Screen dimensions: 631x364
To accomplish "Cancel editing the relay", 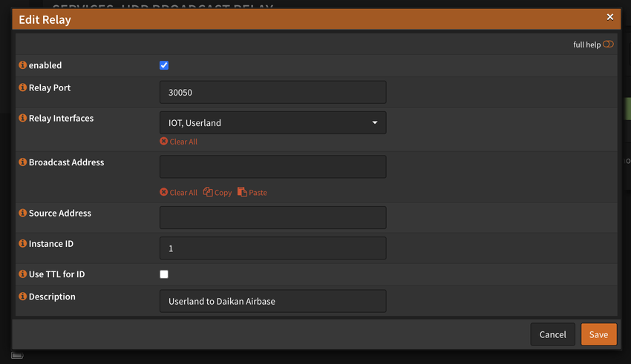I will click(552, 334).
